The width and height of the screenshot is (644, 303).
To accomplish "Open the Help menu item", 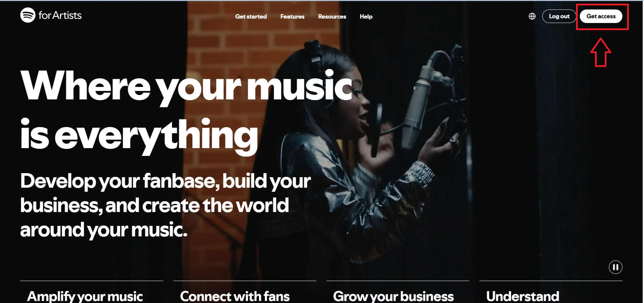I will click(x=366, y=17).
